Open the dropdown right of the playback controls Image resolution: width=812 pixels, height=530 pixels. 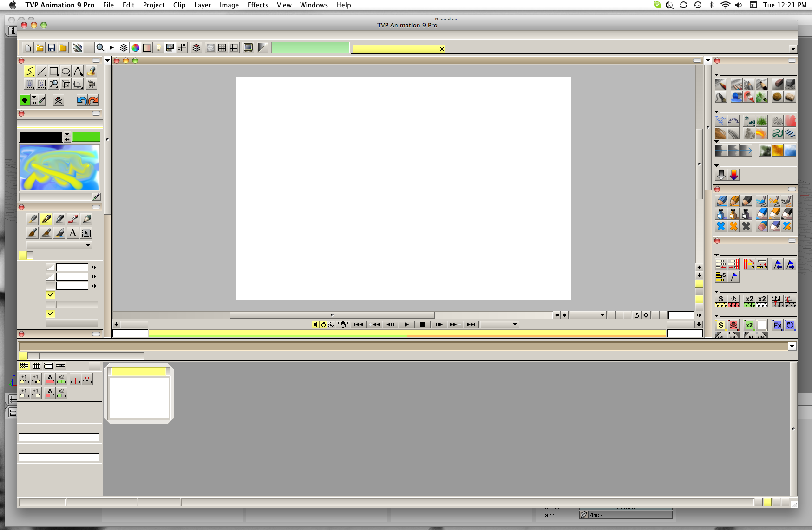(x=499, y=324)
